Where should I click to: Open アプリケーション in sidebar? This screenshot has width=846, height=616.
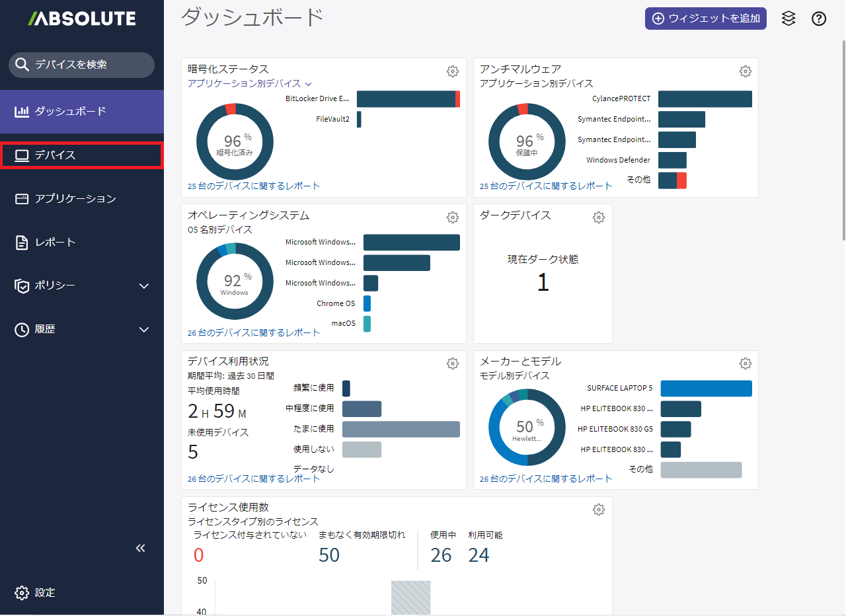[x=75, y=199]
